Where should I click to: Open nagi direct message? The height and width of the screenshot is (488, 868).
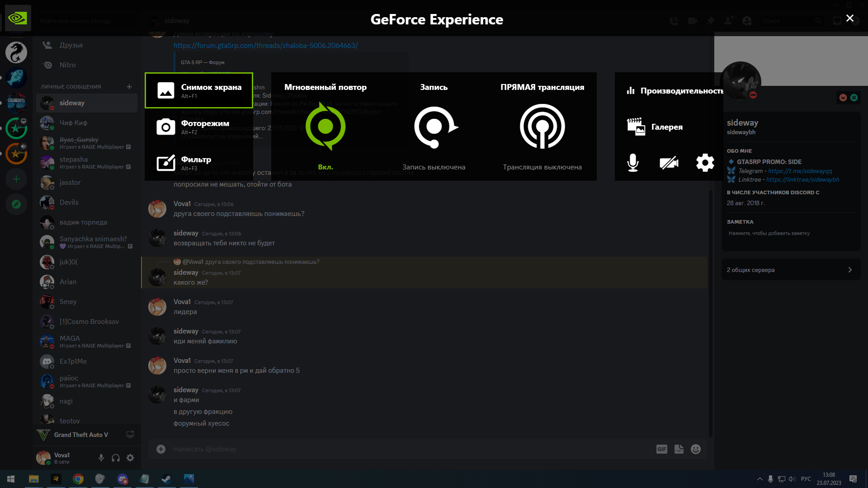pos(87,401)
